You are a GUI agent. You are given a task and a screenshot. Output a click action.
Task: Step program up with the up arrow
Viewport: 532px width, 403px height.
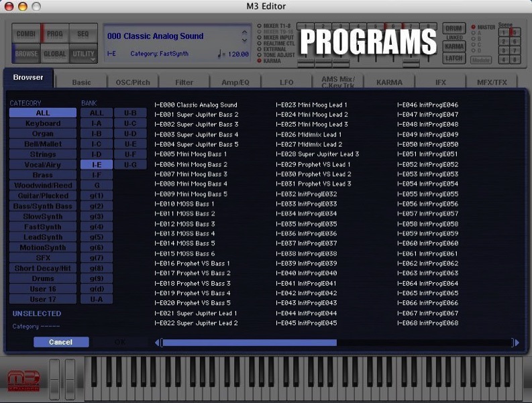coord(245,33)
